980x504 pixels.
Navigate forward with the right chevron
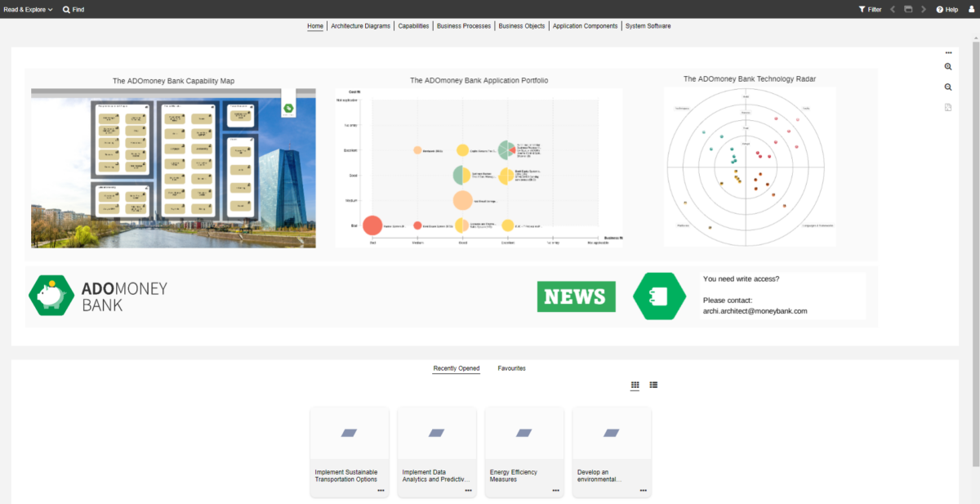(924, 9)
